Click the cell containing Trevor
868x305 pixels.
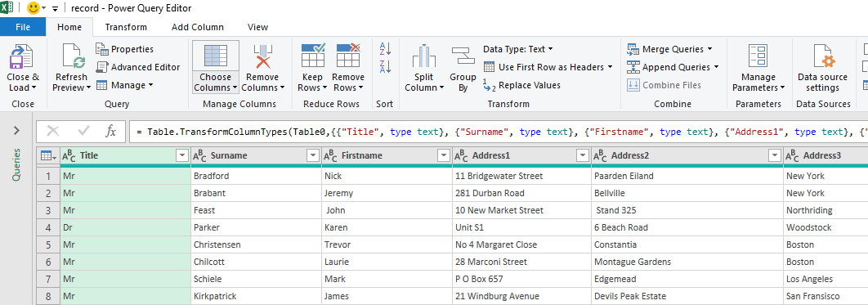click(387, 244)
